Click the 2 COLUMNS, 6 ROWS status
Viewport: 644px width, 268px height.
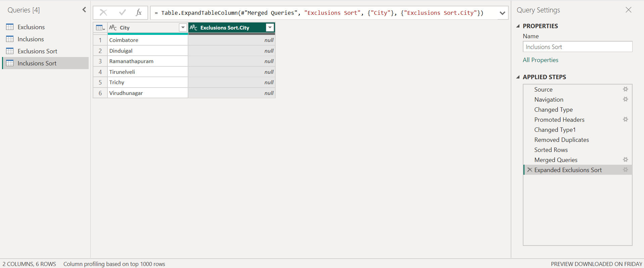coord(29,264)
